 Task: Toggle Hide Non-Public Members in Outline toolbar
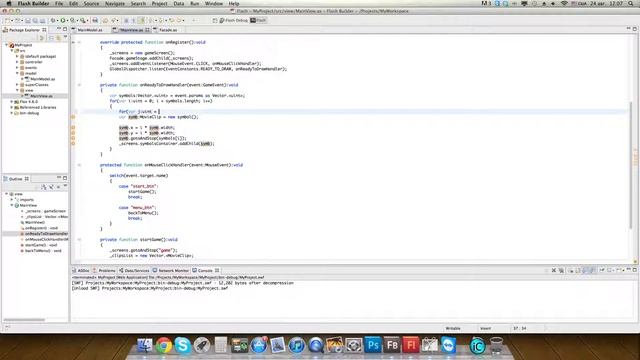pos(58,187)
